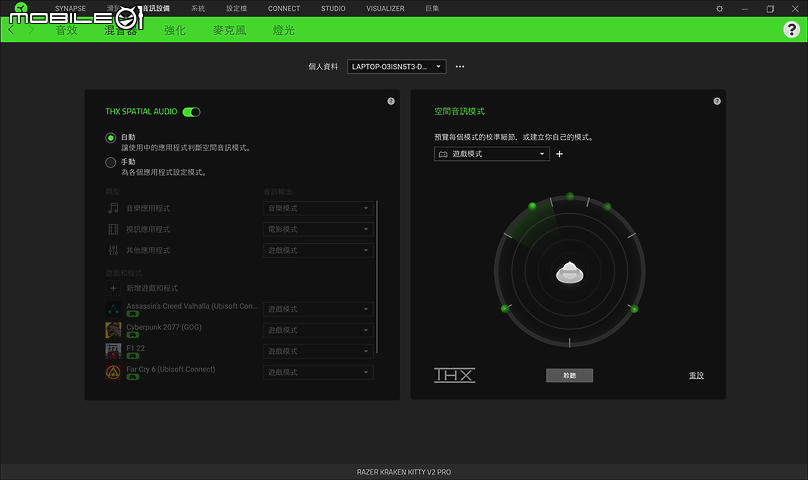Screen dimensions: 808x480
Task: Add a new spatial audio mode with plus icon
Action: click(x=560, y=154)
